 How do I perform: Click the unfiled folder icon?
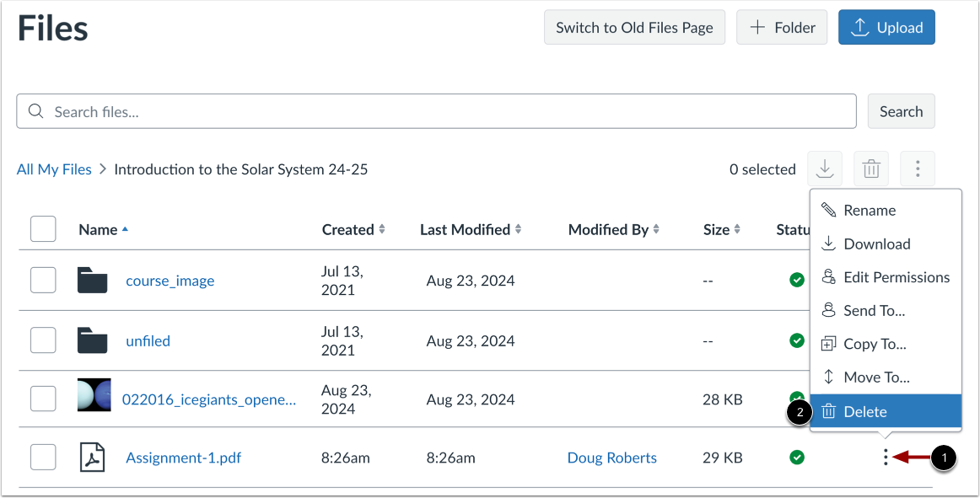point(92,341)
